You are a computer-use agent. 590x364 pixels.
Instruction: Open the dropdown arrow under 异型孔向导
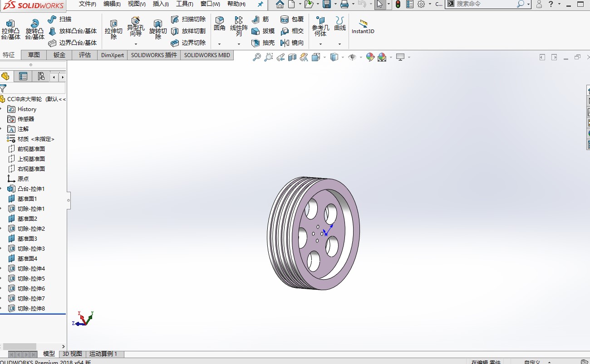(x=136, y=44)
